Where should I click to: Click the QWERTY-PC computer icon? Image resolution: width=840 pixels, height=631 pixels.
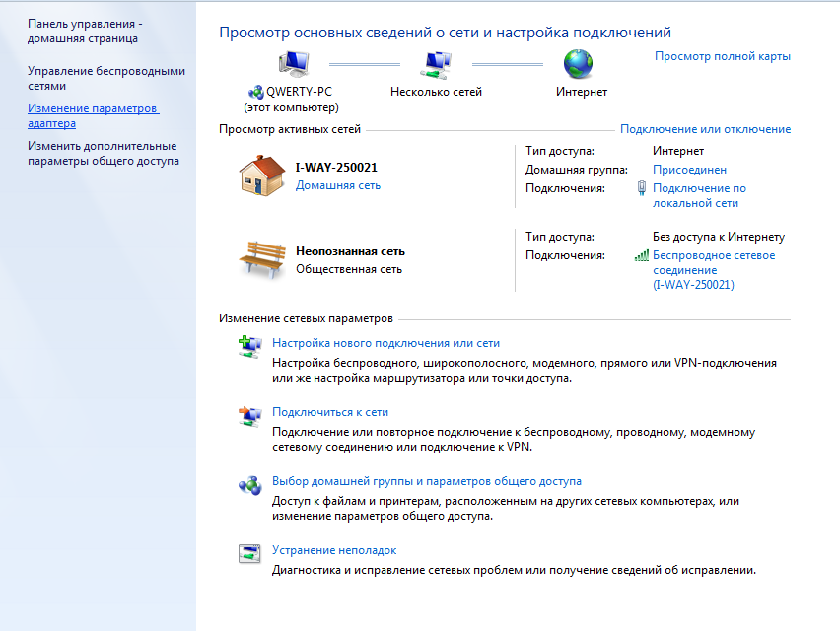[294, 64]
